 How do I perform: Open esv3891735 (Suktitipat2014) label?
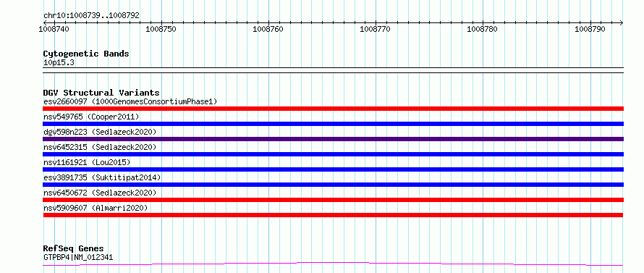(102, 177)
